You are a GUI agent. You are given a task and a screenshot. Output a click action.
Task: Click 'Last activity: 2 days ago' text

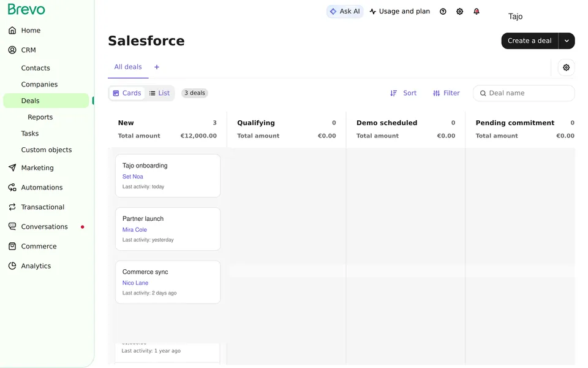tap(149, 293)
